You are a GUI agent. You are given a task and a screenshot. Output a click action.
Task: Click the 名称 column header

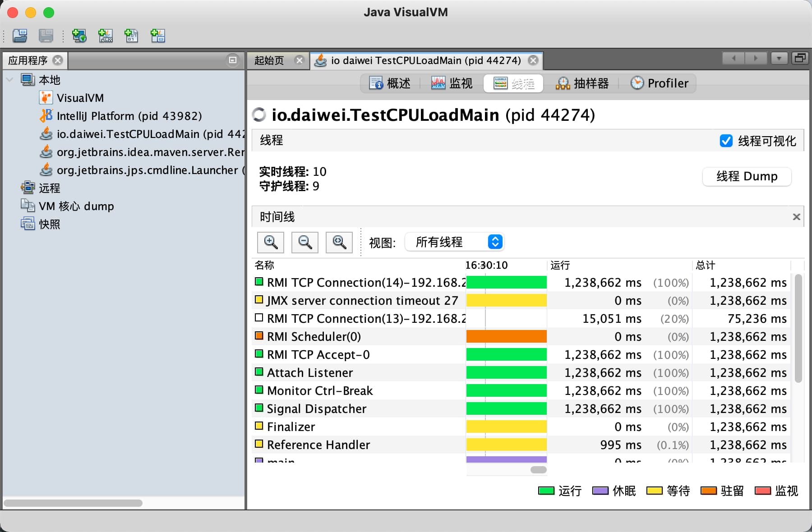[359, 265]
